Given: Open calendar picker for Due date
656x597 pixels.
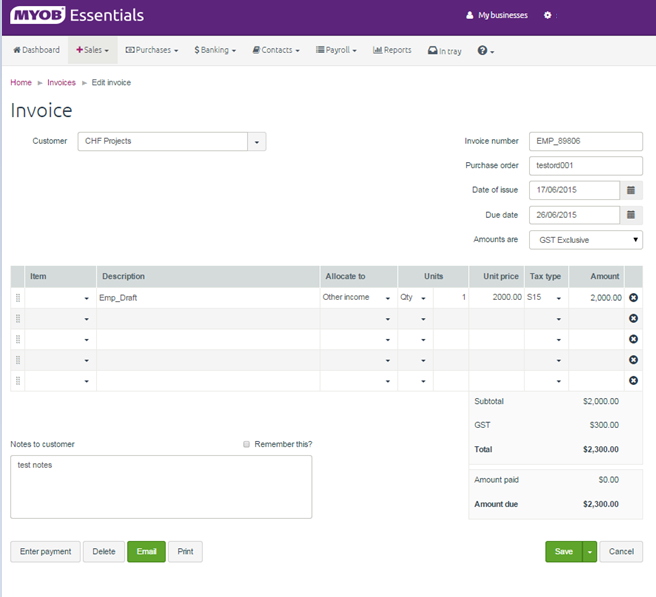Looking at the screenshot, I should click(x=631, y=215).
